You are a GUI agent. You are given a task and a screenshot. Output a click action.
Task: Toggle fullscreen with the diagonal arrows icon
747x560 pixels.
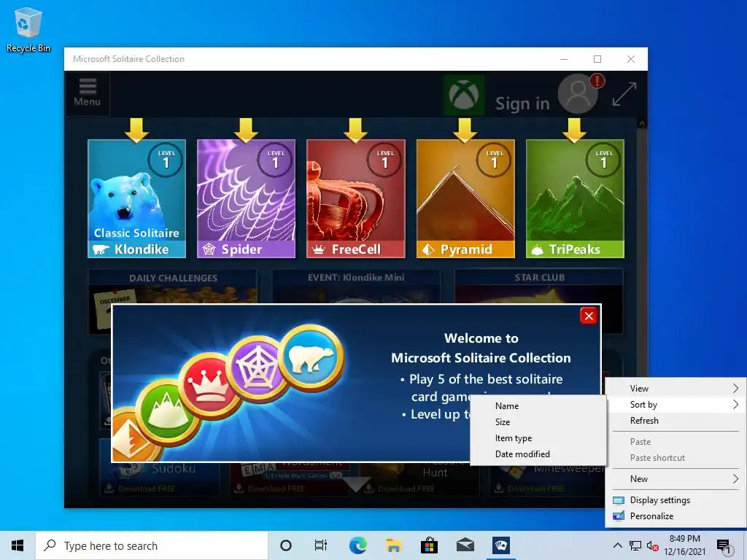pos(624,94)
